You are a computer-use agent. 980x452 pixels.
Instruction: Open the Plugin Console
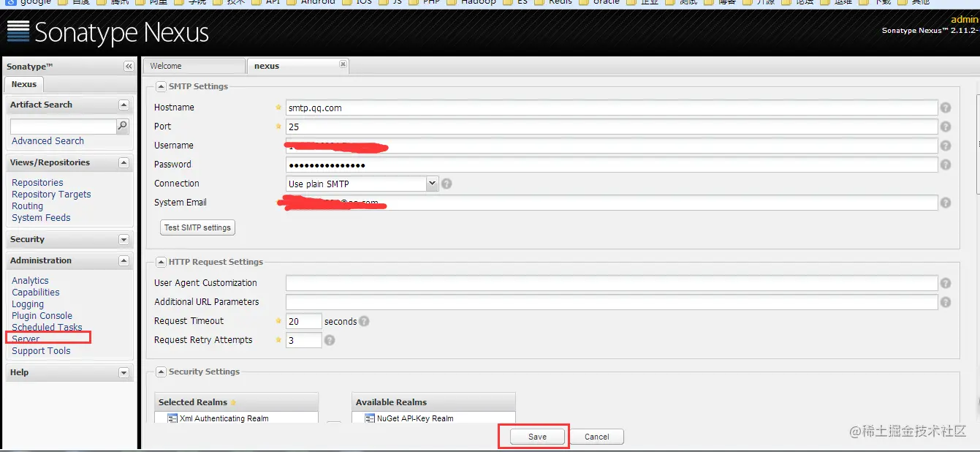tap(42, 316)
